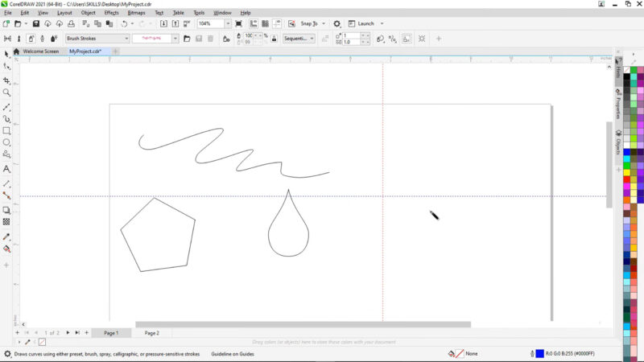The height and width of the screenshot is (362, 644).
Task: Browse for brush stroke folder icon
Action: (187, 39)
